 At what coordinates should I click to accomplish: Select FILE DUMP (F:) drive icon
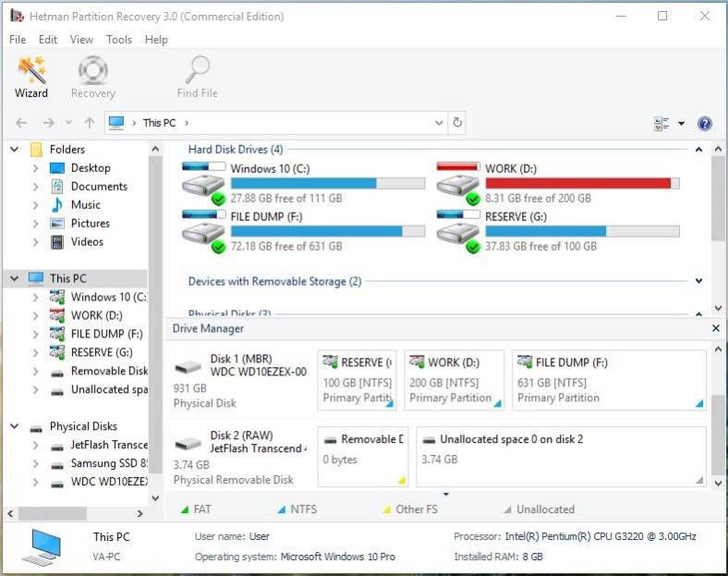[x=204, y=232]
